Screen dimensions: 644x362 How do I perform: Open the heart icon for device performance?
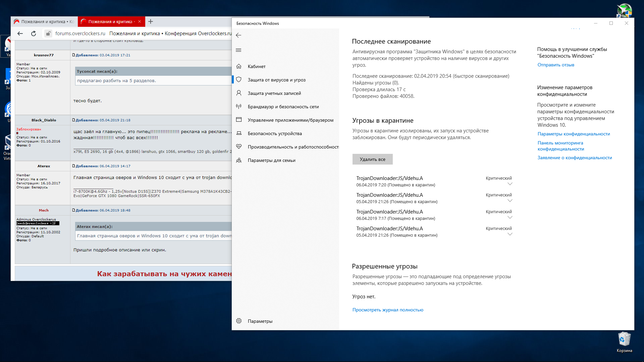click(239, 147)
